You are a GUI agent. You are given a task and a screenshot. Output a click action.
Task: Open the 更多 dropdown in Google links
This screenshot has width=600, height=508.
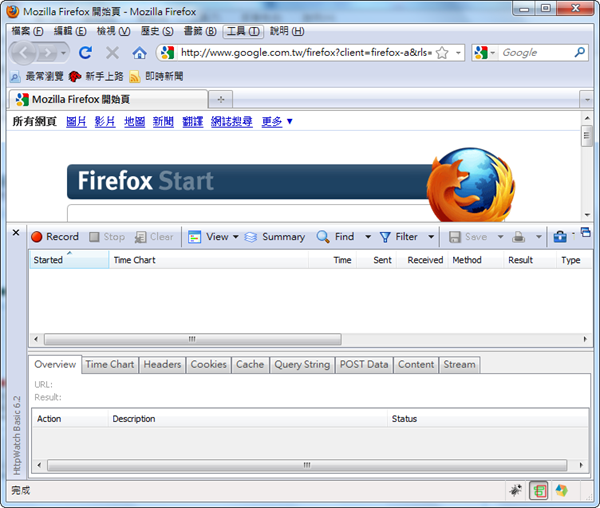277,122
